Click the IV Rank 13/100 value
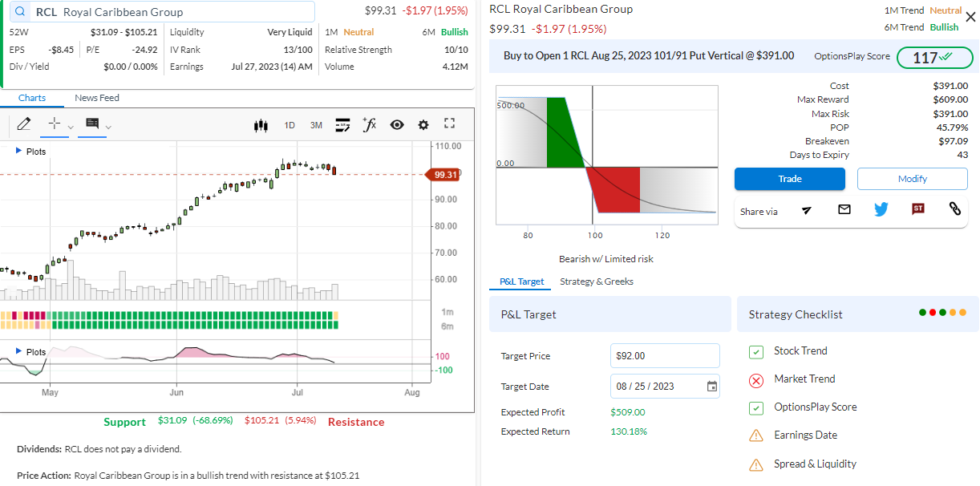 [x=298, y=50]
